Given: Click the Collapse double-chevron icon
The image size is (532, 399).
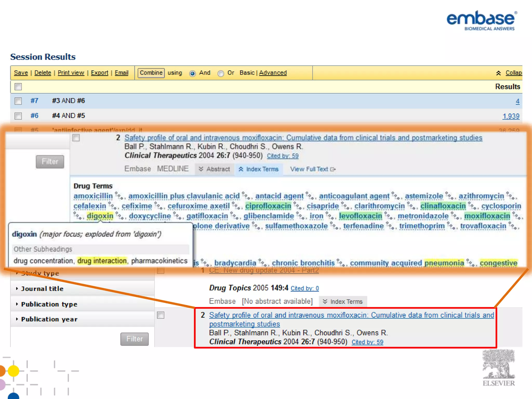Looking at the screenshot, I should pos(498,73).
